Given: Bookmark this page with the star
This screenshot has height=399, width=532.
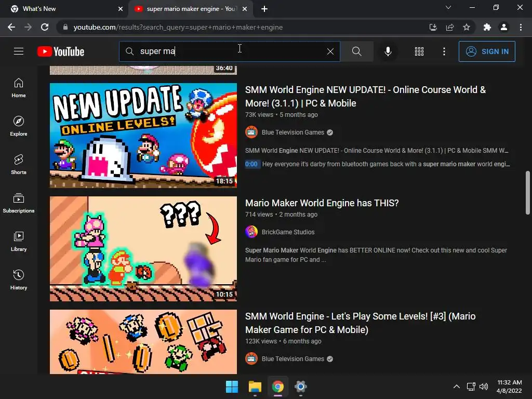Looking at the screenshot, I should coord(467,27).
